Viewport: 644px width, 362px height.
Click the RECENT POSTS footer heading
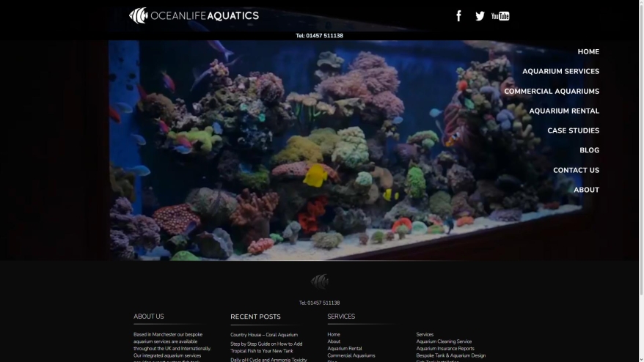coord(255,317)
